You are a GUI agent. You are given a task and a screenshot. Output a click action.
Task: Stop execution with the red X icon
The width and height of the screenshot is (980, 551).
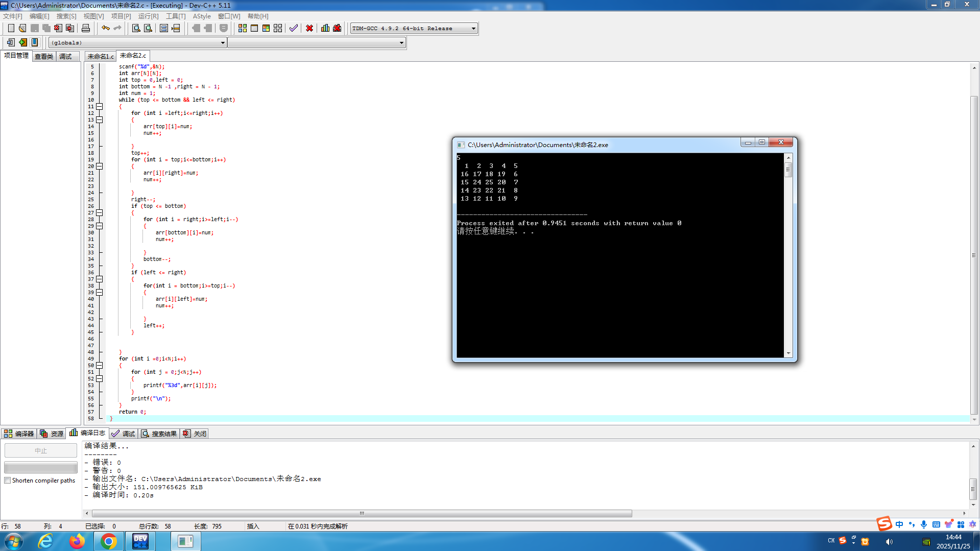(309, 28)
